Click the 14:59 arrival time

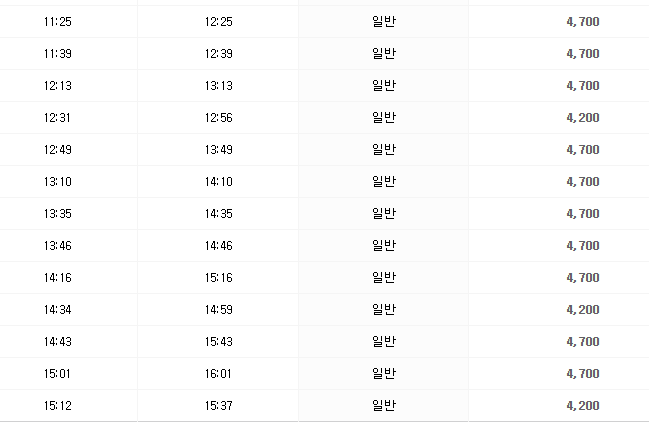point(217,309)
